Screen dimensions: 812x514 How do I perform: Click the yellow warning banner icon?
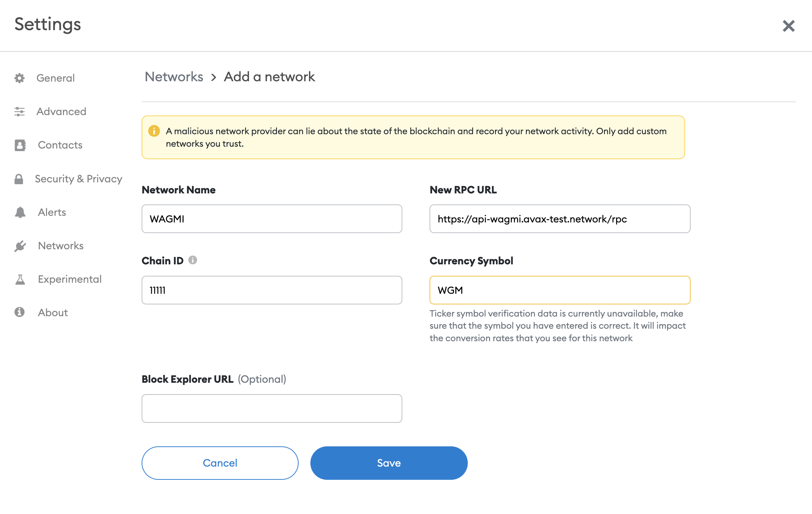click(x=154, y=131)
